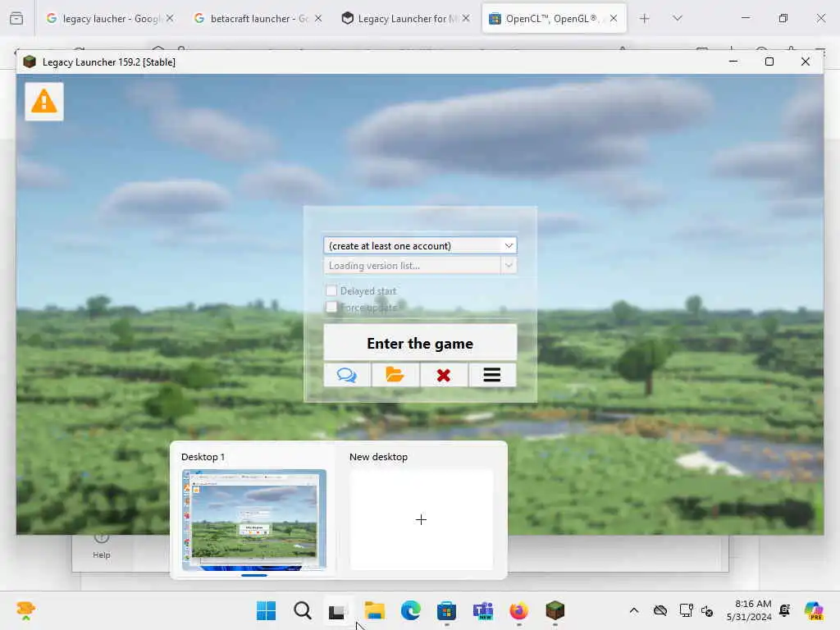Click the widgets icon at taskbar left
The image size is (840, 630).
point(25,610)
